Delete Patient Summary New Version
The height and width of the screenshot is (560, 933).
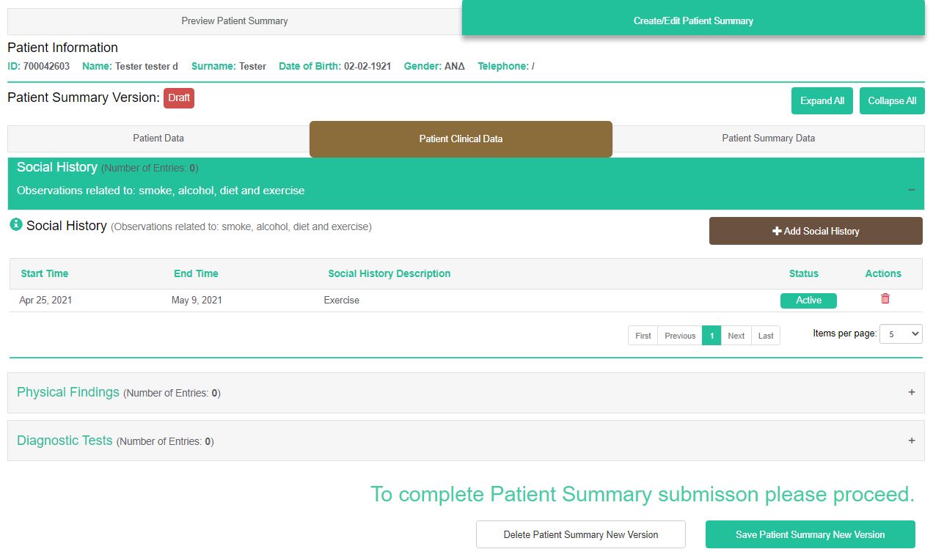tap(580, 534)
